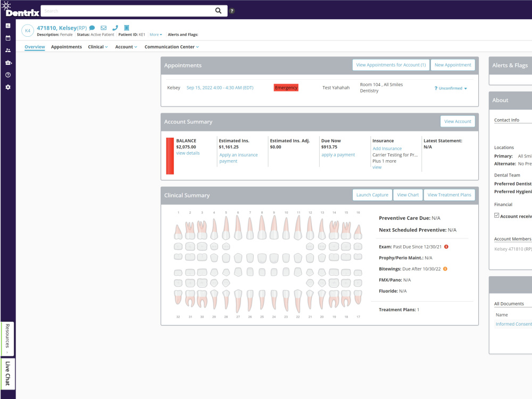Image resolution: width=532 pixels, height=399 pixels.
Task: Click the view details link under Balance
Action: click(188, 153)
